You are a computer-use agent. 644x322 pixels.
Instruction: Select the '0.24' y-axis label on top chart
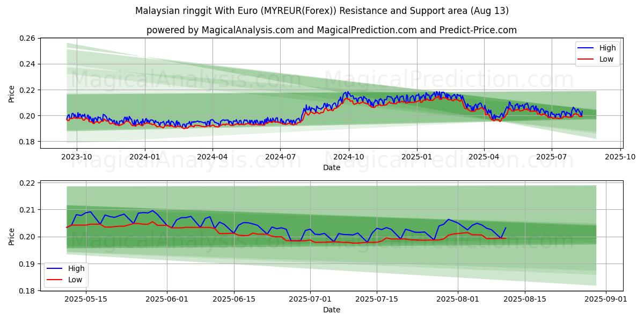[28, 64]
